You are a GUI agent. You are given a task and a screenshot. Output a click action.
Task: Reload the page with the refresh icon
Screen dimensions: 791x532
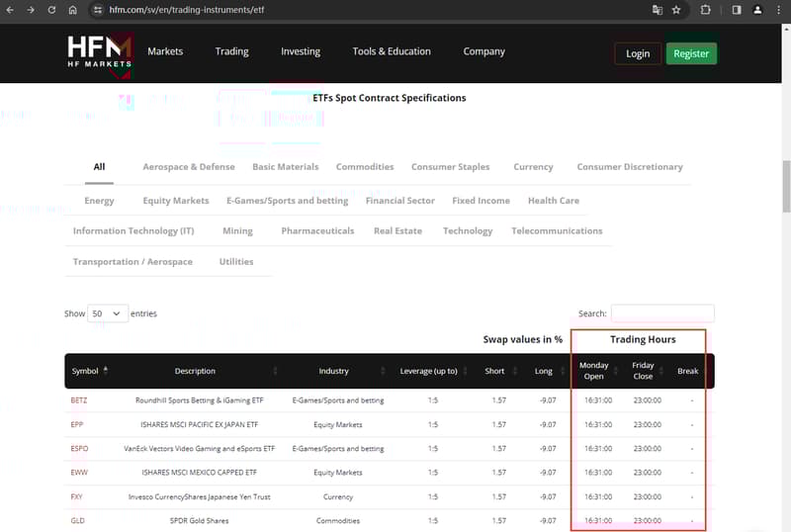pos(51,10)
